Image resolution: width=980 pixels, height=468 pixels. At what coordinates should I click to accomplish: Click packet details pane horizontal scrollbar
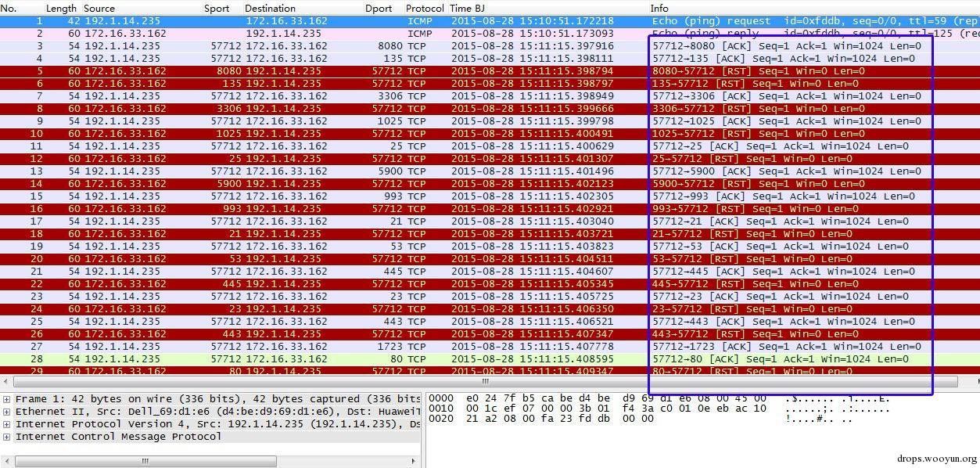pos(141,461)
